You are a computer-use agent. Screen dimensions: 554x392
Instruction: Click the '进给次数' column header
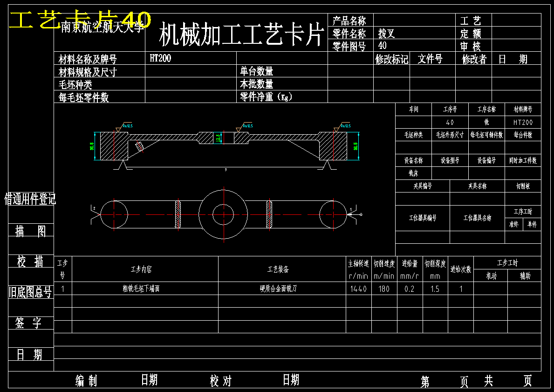(461, 269)
